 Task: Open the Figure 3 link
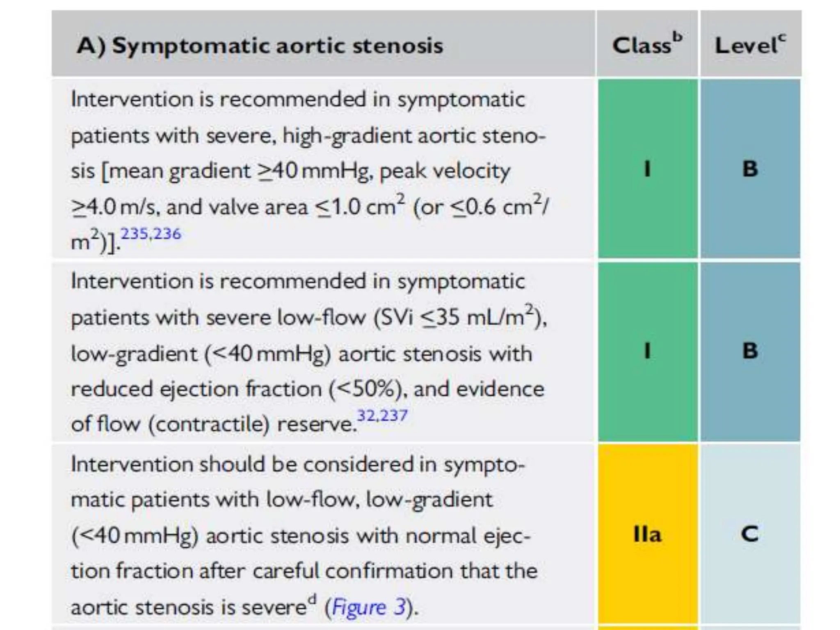pos(368,607)
